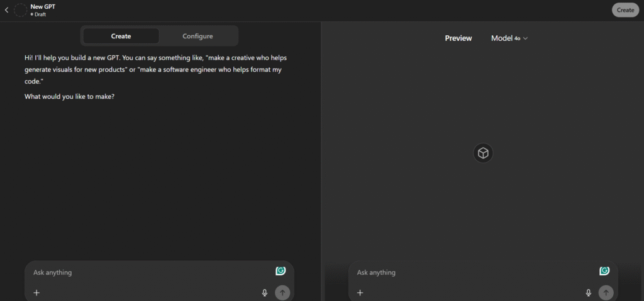Click the Grammarly icon in the Preview panel input
The width and height of the screenshot is (644, 301).
[x=604, y=271]
